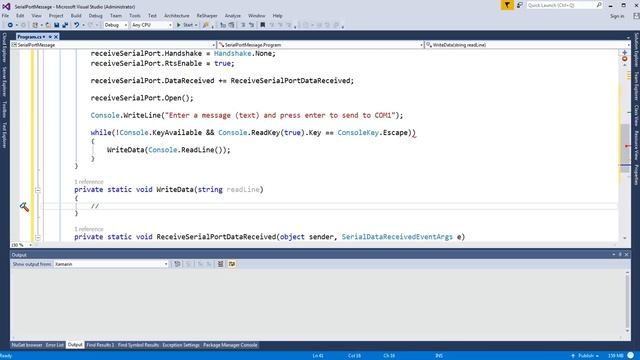
Task: Collapse WriteData method outline
Action: pyautogui.click(x=38, y=190)
